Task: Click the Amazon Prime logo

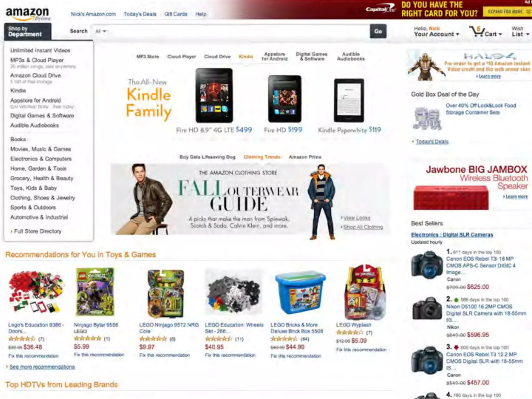Action: point(28,14)
